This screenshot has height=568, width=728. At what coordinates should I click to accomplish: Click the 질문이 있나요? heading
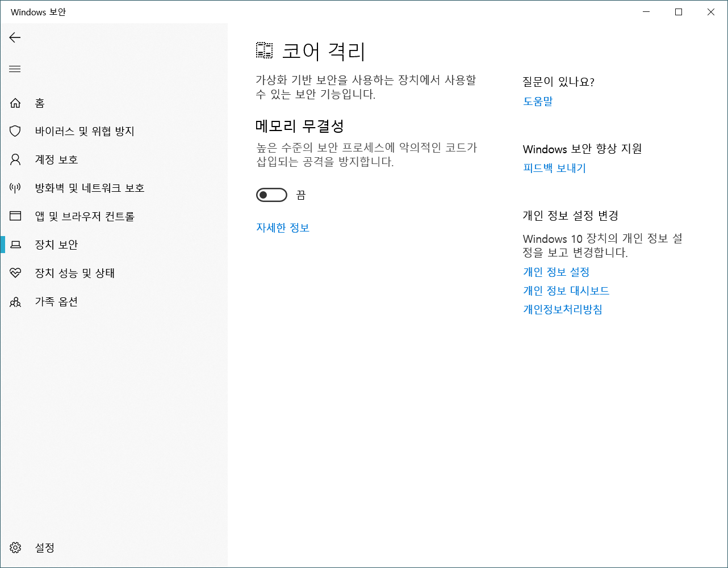(x=559, y=82)
